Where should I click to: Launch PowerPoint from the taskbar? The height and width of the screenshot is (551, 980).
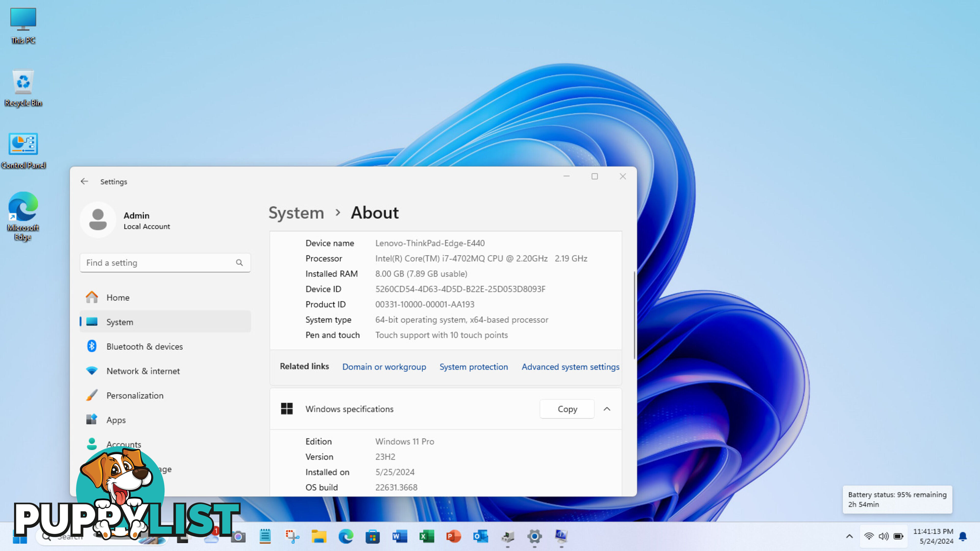click(x=454, y=536)
